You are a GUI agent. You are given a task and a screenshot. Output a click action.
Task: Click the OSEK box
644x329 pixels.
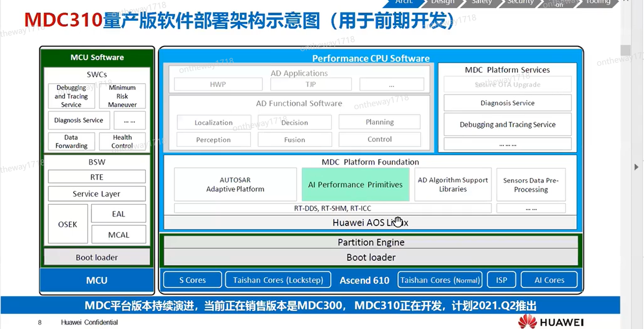click(68, 224)
